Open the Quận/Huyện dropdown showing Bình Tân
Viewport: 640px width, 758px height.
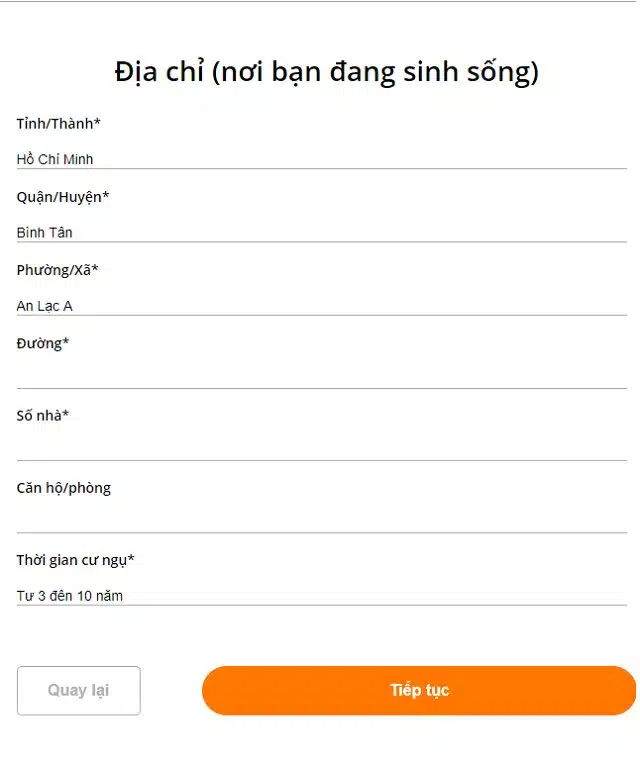320,232
